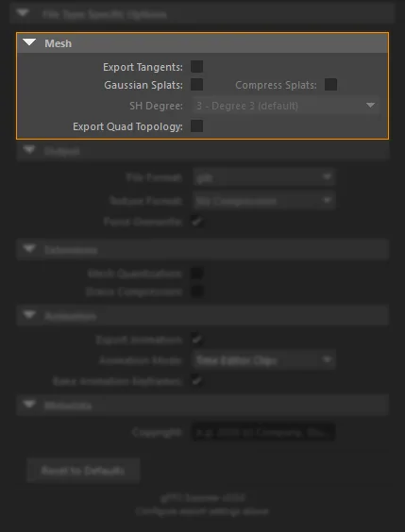
Task: Uncheck the Export Animation checkbox
Action: tap(196, 340)
